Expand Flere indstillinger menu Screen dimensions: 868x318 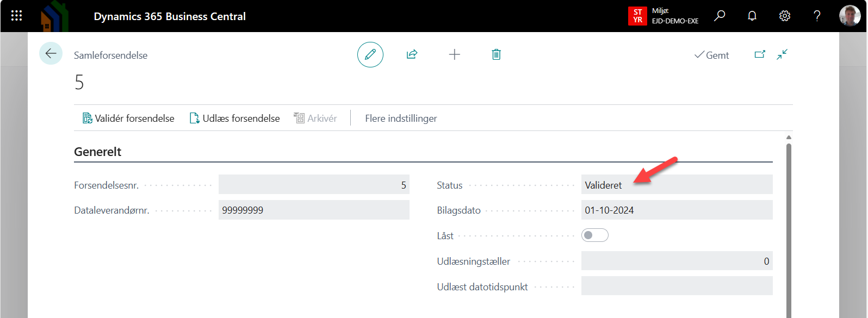[401, 119]
